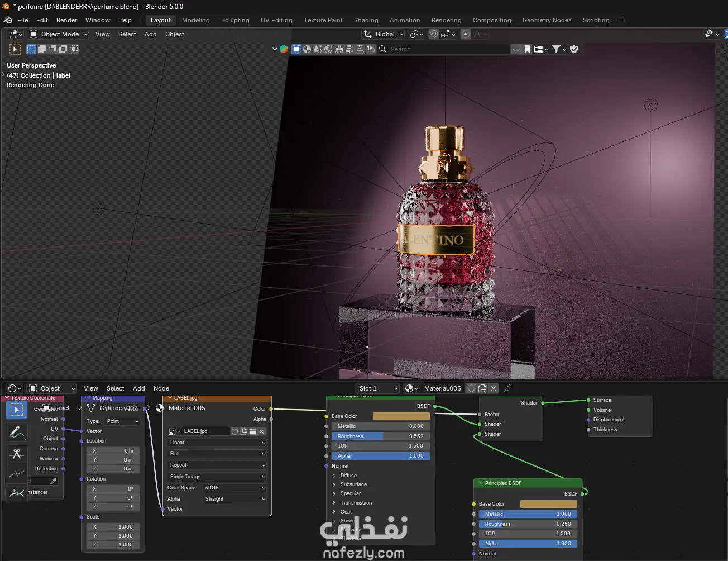Open the Linear interpolation dropdown

click(x=217, y=443)
